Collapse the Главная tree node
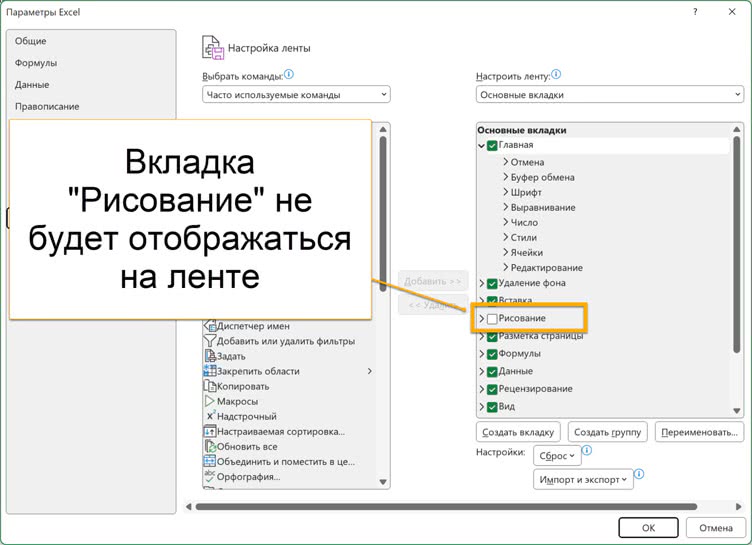Image resolution: width=752 pixels, height=545 pixels. [x=482, y=145]
